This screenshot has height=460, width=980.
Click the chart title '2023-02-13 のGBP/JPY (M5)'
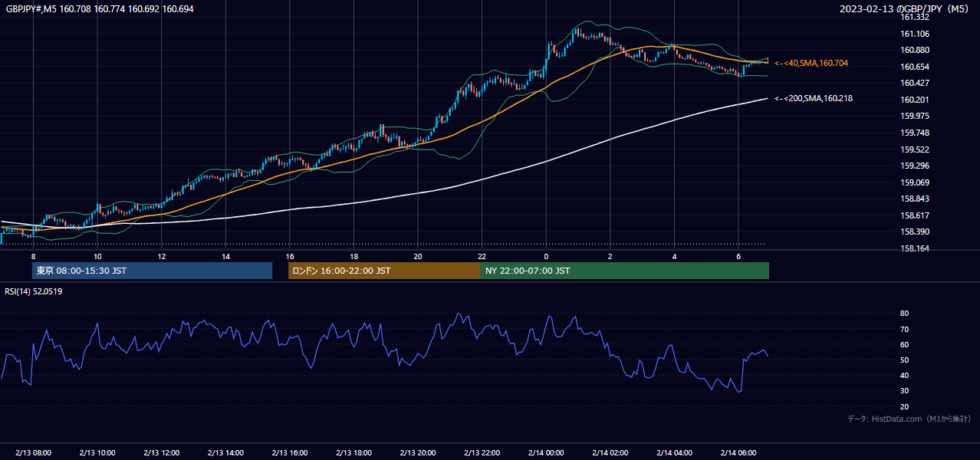906,8
